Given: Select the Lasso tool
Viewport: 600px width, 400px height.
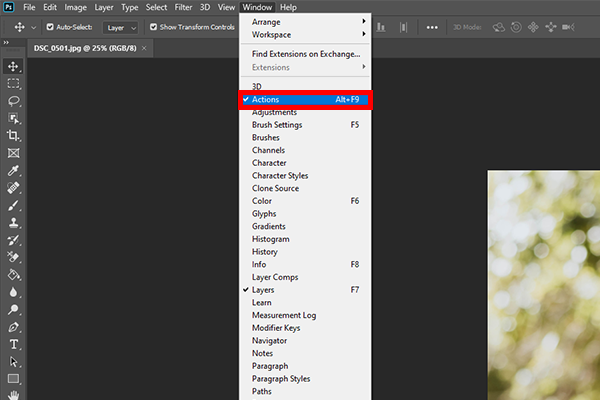Looking at the screenshot, I should 14,101.
